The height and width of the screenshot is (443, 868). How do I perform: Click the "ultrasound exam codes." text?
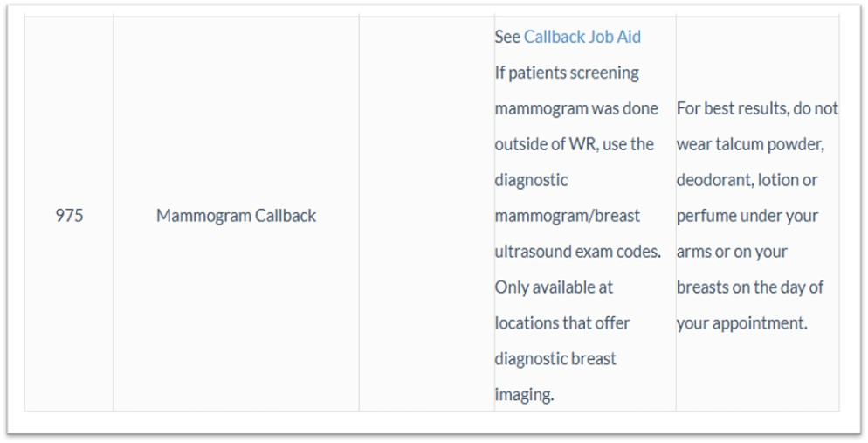[x=577, y=252]
